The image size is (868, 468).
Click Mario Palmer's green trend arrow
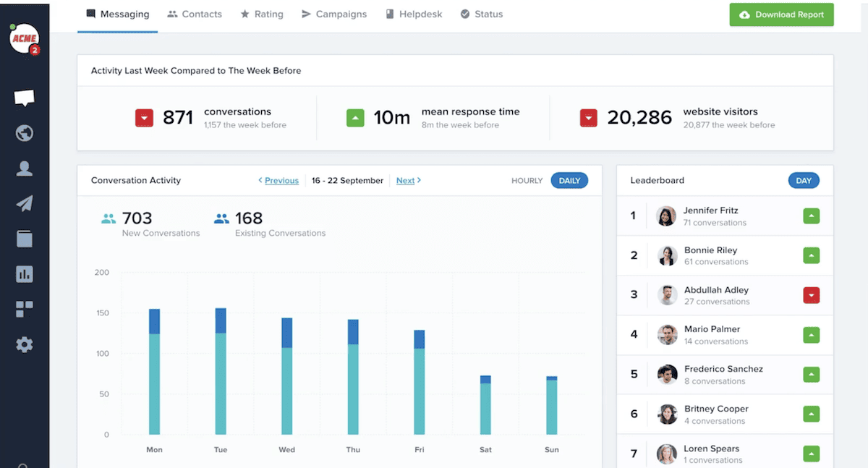[x=811, y=335]
